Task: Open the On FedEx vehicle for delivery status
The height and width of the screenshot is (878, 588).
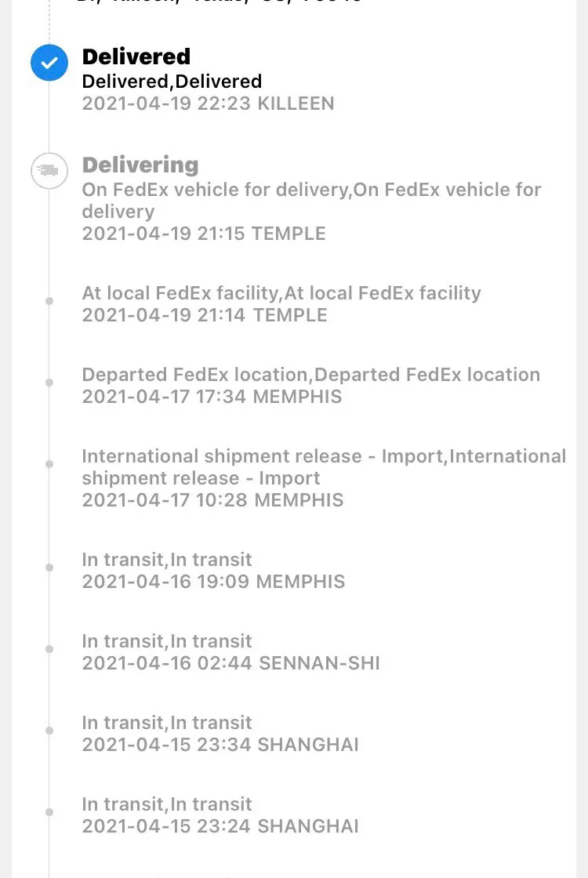Action: pos(311,200)
